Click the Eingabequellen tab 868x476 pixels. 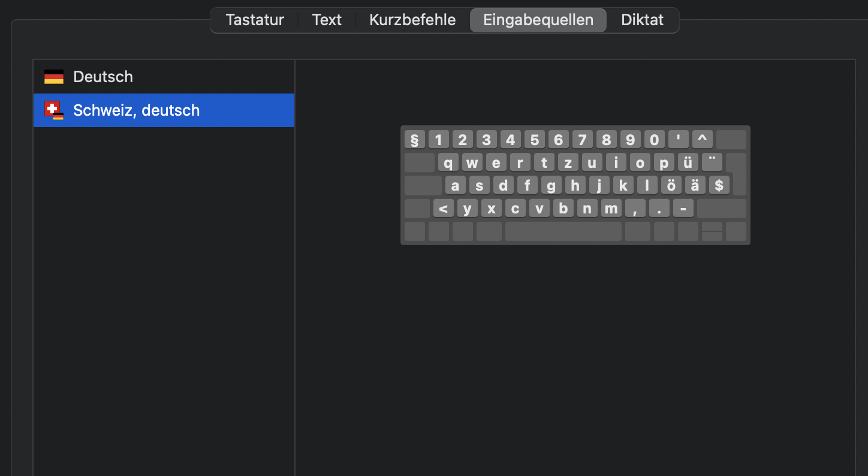[x=538, y=20]
